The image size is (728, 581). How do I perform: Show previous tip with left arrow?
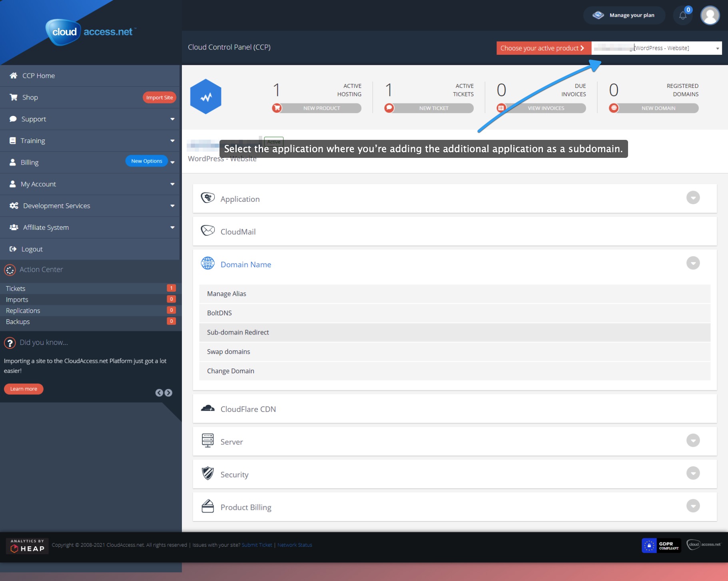[159, 393]
